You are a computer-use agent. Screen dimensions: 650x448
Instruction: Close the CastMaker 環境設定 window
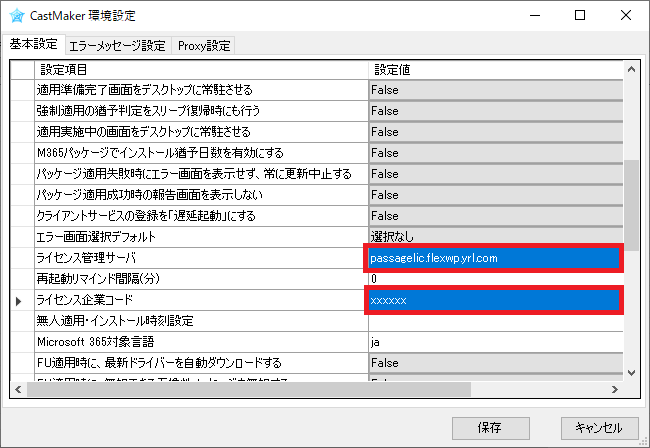(626, 16)
